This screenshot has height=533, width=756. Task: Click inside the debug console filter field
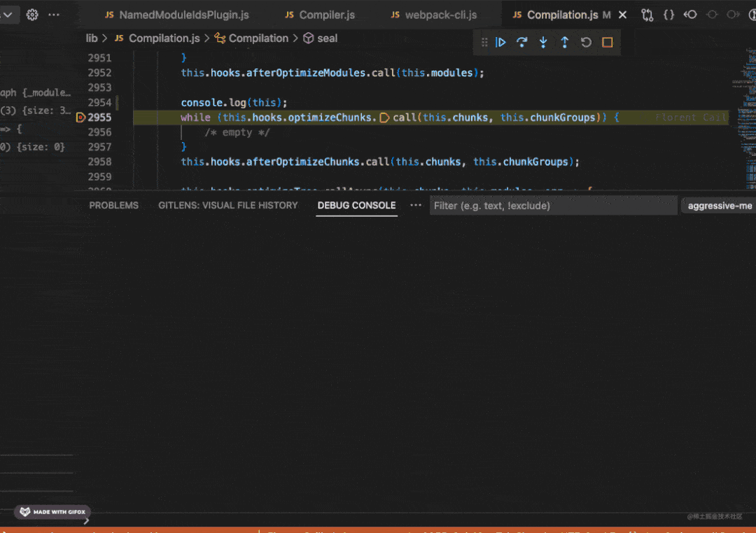[553, 205]
